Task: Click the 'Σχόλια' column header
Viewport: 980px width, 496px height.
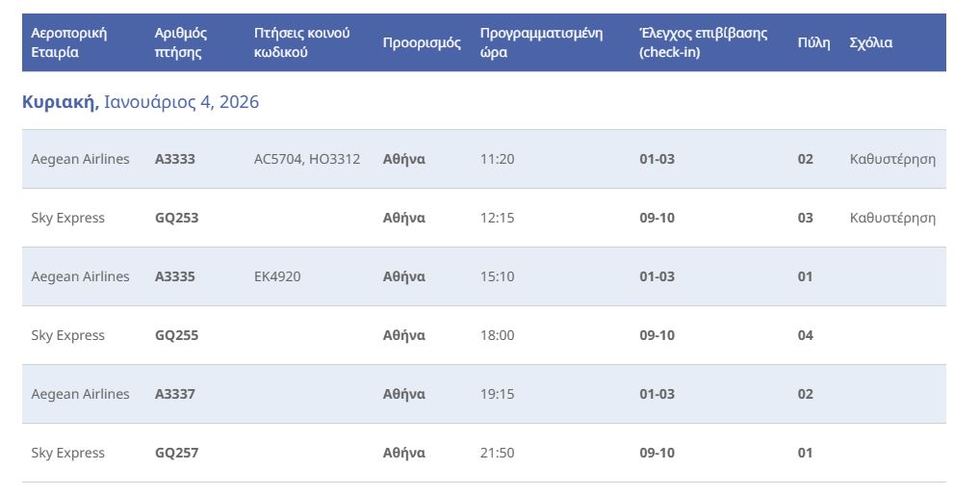Action: pyautogui.click(x=870, y=42)
